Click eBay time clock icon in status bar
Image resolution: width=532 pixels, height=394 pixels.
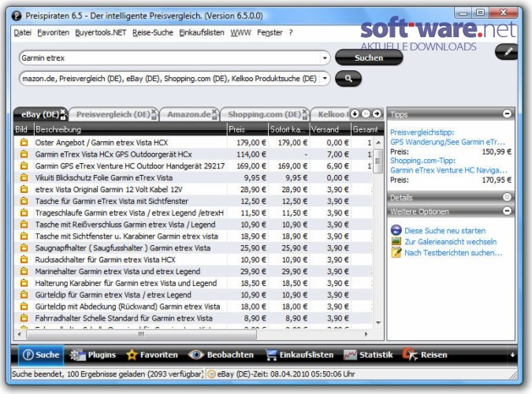[x=211, y=374]
